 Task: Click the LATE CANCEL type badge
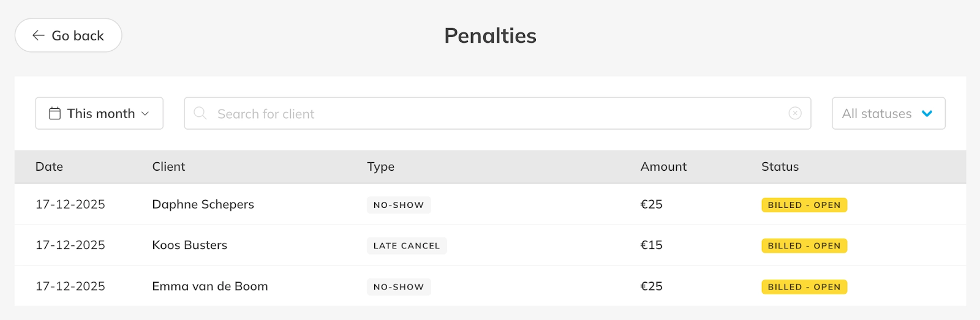coord(407,246)
